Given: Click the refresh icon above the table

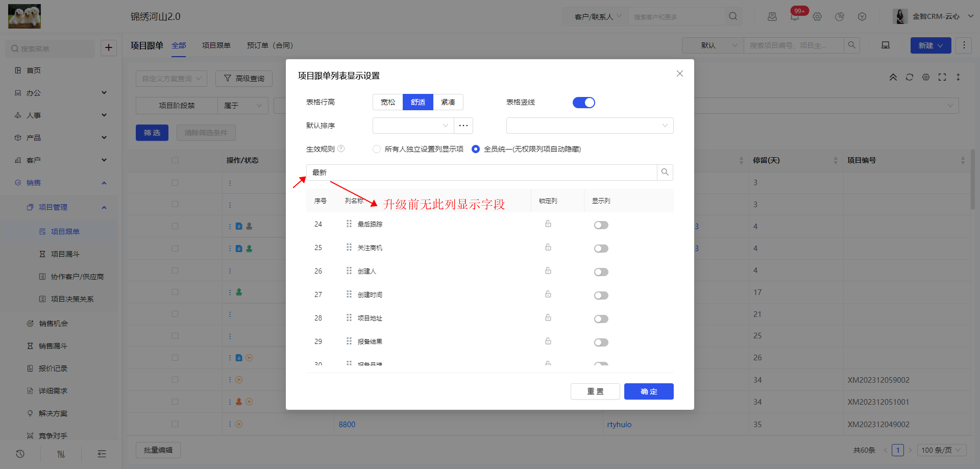Looking at the screenshot, I should coord(910,77).
